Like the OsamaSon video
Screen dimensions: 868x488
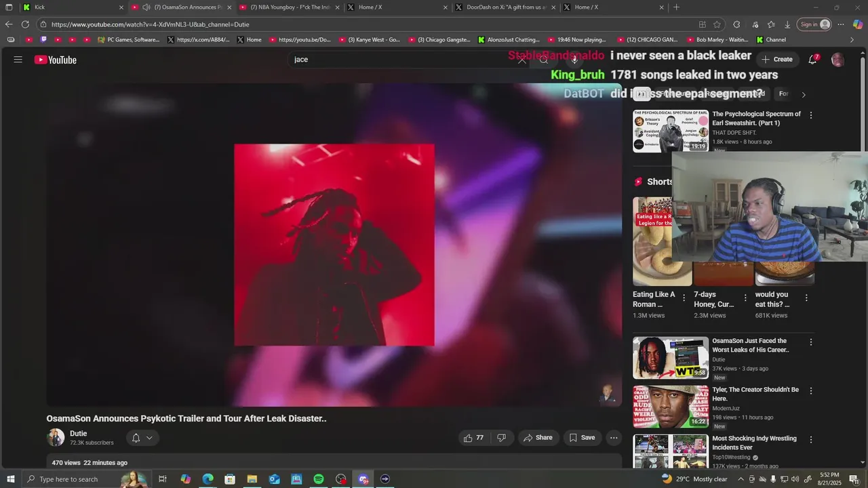tap(473, 438)
